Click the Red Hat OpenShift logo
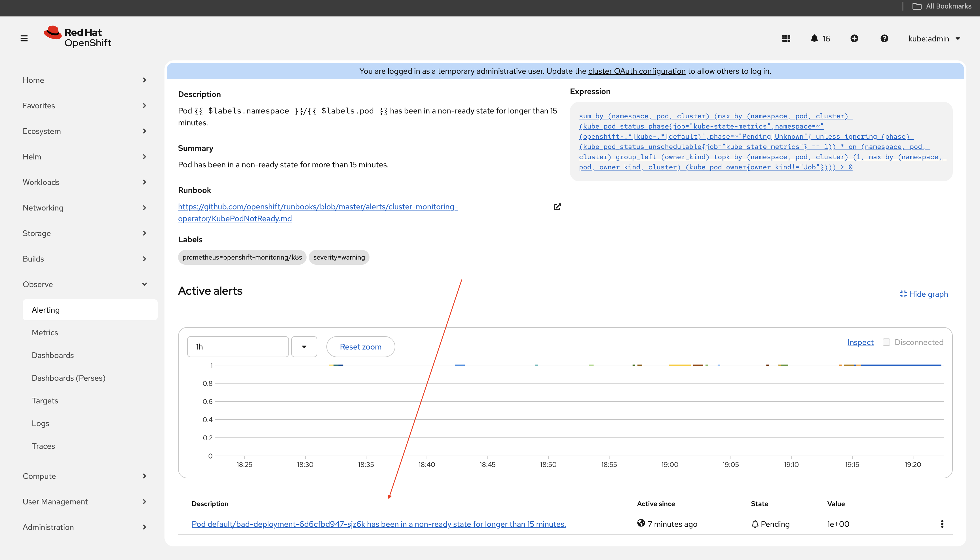980x560 pixels. 77,37
